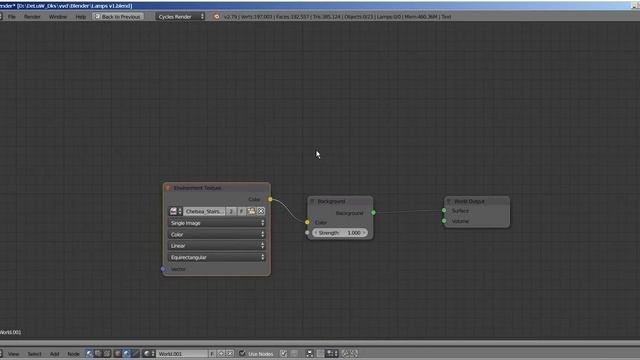Toggle fake user F for World.001

coord(212,353)
